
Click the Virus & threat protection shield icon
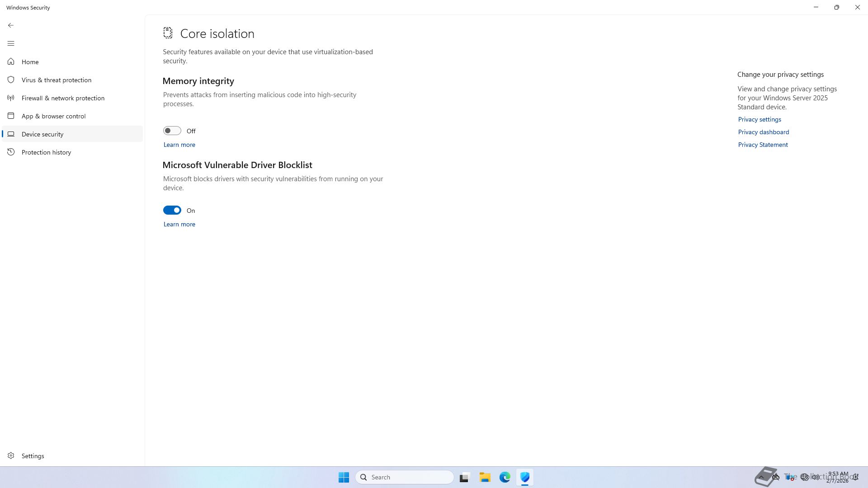(11, 80)
